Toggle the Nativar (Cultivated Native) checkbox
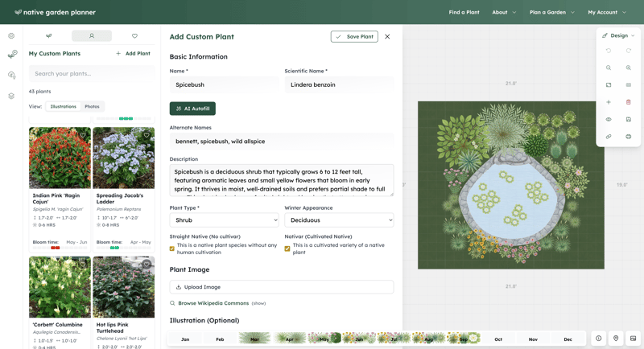Viewport: 644px width, 349px height. pos(287,248)
